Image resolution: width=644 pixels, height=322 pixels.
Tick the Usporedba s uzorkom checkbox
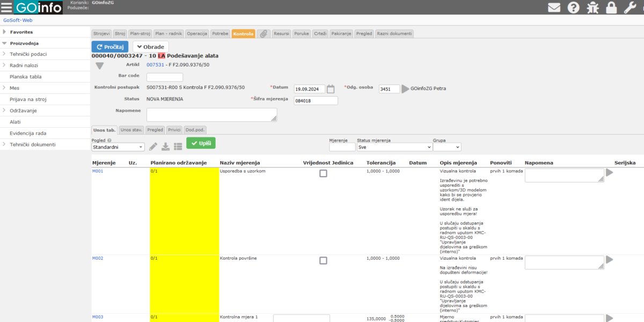point(323,173)
